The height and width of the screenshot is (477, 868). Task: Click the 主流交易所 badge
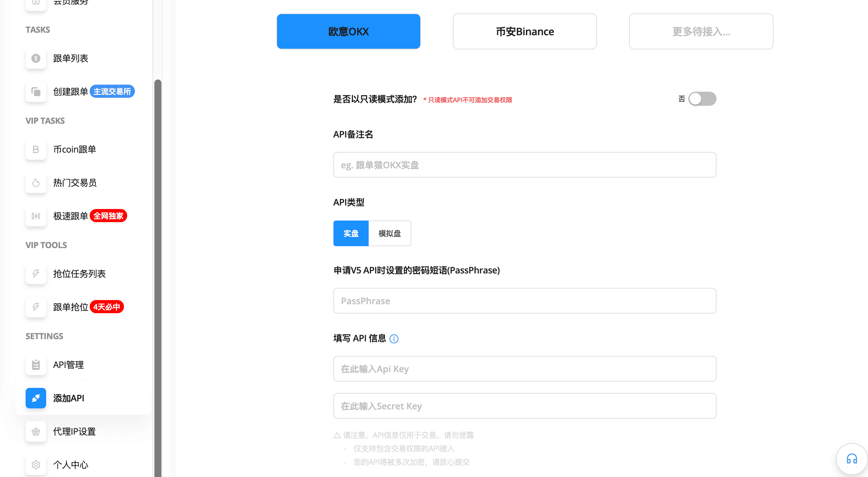pyautogui.click(x=112, y=91)
